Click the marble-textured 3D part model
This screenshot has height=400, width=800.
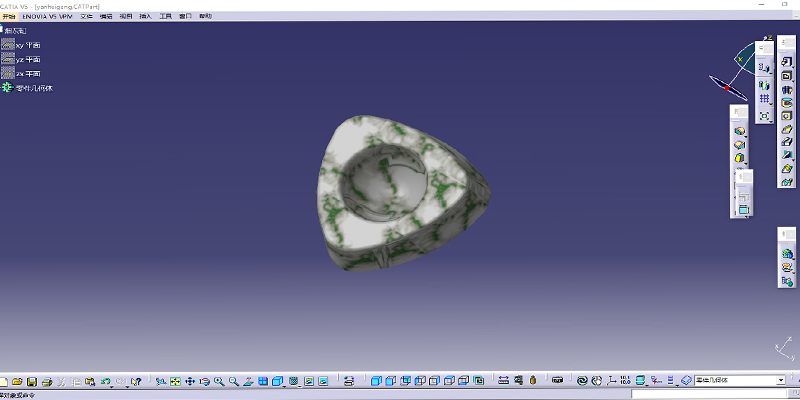(x=395, y=190)
